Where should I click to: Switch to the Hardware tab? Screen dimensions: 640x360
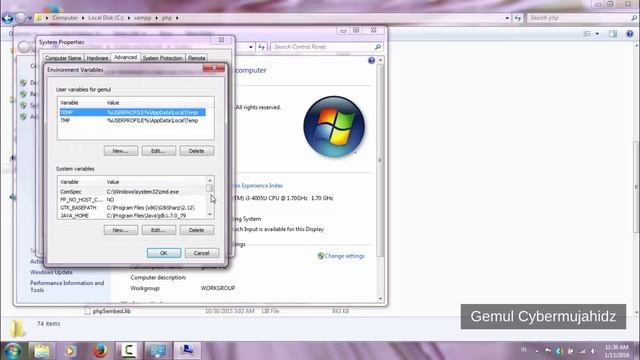(98, 58)
